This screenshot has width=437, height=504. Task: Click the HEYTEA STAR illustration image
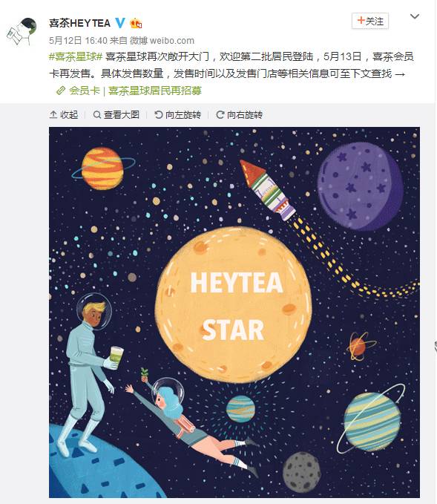point(234,312)
